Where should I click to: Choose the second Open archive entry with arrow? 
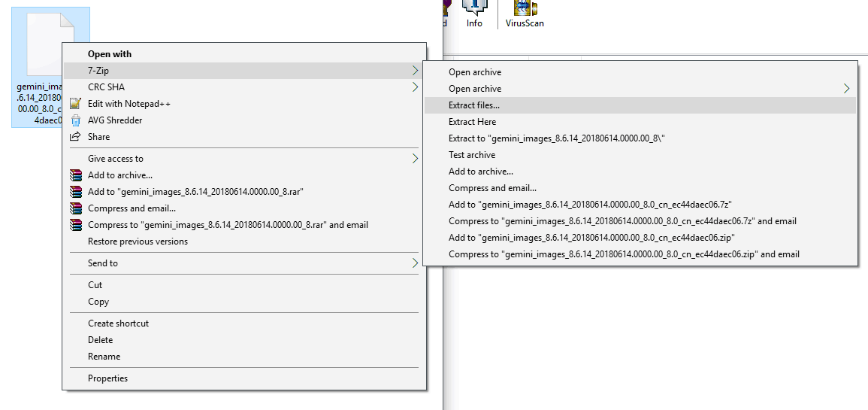click(640, 89)
